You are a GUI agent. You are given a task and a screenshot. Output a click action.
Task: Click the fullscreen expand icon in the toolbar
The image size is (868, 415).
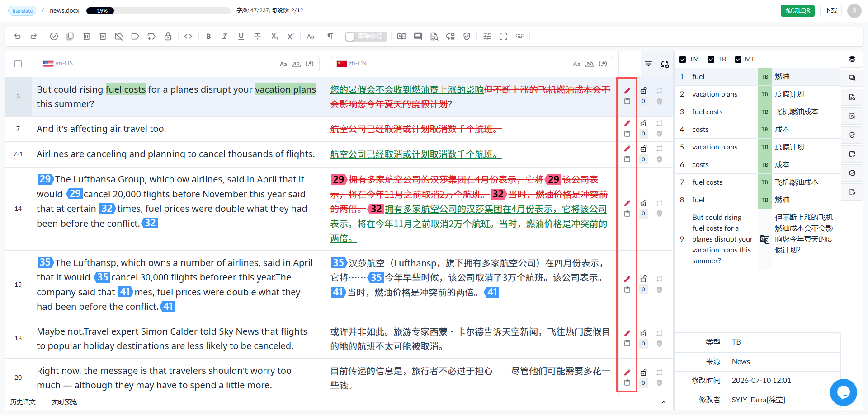503,37
